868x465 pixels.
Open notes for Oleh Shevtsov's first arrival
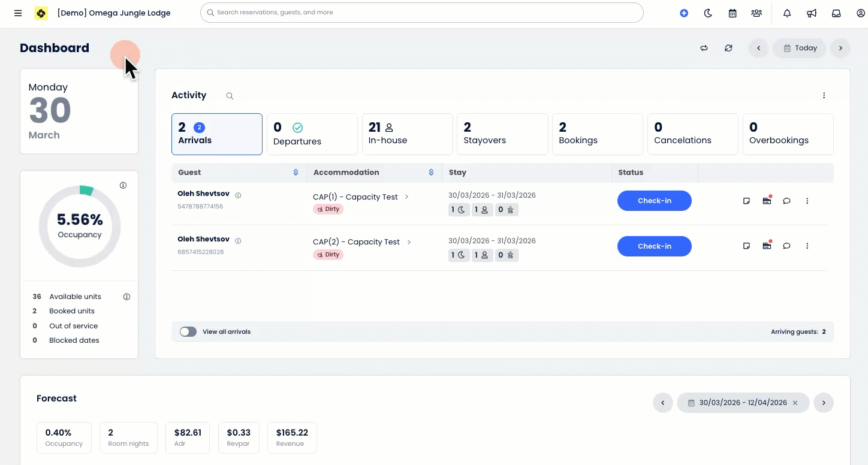(746, 201)
